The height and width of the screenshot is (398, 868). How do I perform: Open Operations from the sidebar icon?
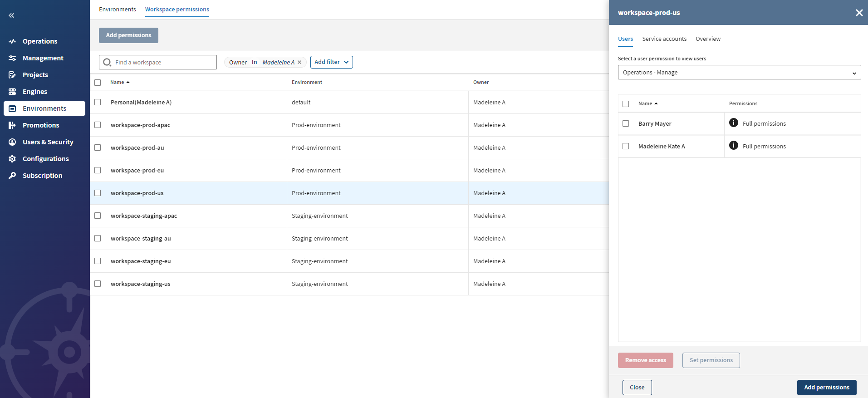point(12,41)
